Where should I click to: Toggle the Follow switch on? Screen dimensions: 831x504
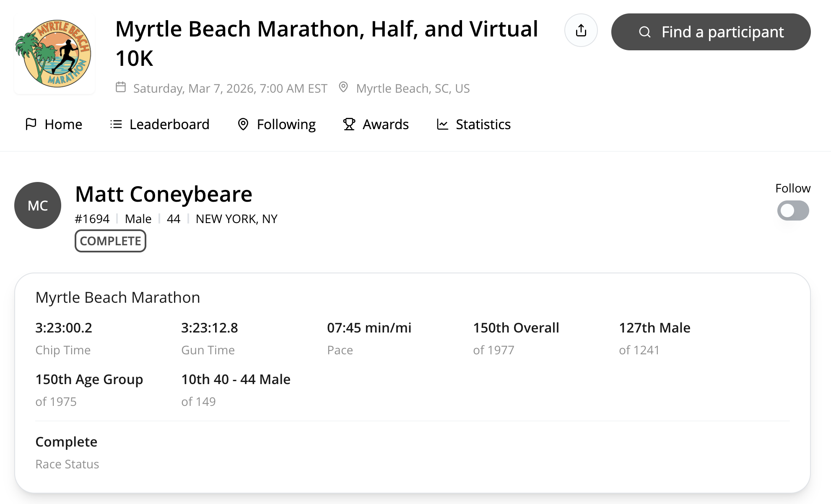(x=793, y=210)
